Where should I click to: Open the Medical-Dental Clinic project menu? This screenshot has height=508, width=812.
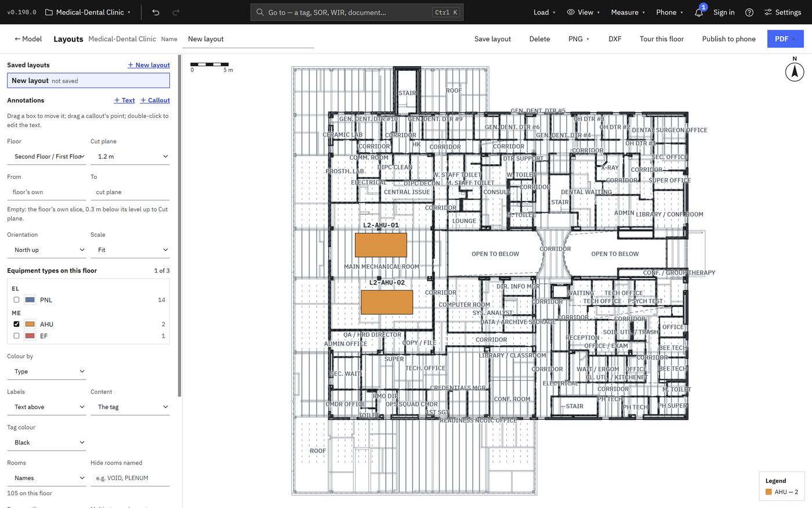88,12
